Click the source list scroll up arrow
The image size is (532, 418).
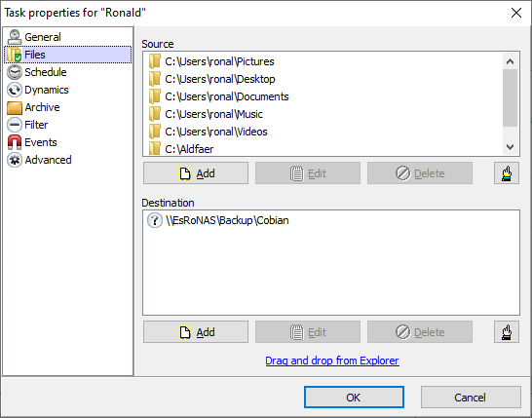[x=510, y=61]
